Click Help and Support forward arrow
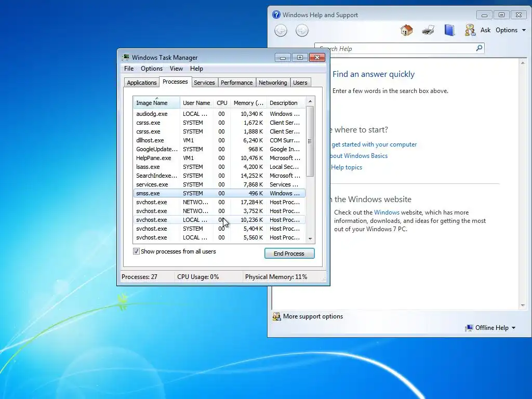532x399 pixels. pos(302,31)
